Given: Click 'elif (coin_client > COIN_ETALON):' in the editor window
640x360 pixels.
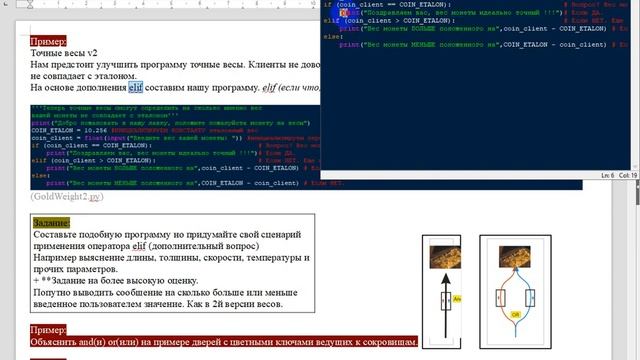Looking at the screenshot, I should (389, 21).
